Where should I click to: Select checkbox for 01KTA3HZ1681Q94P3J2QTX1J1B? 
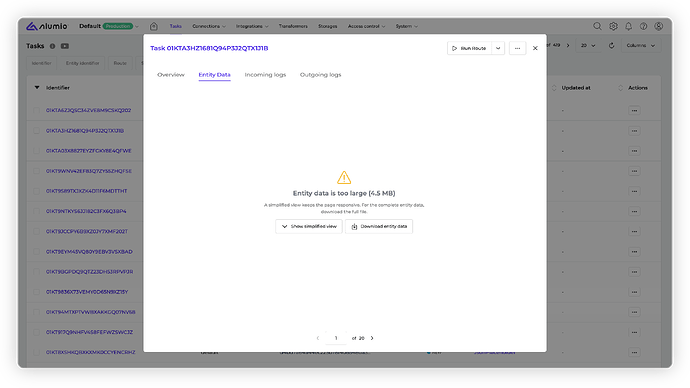click(x=37, y=131)
